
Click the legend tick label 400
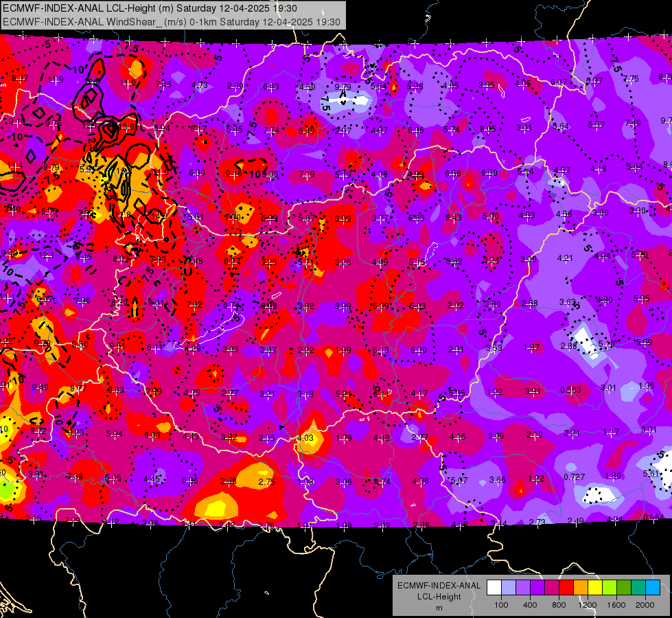pyautogui.click(x=530, y=605)
